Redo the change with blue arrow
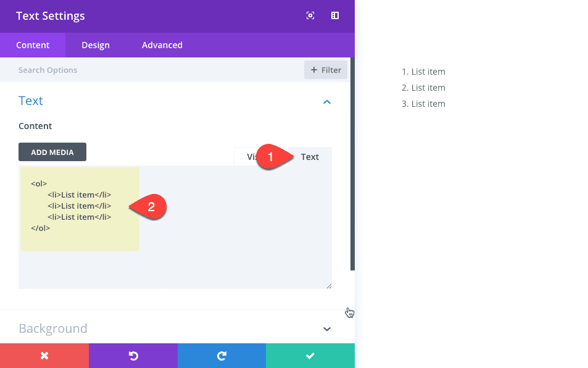 pos(221,355)
